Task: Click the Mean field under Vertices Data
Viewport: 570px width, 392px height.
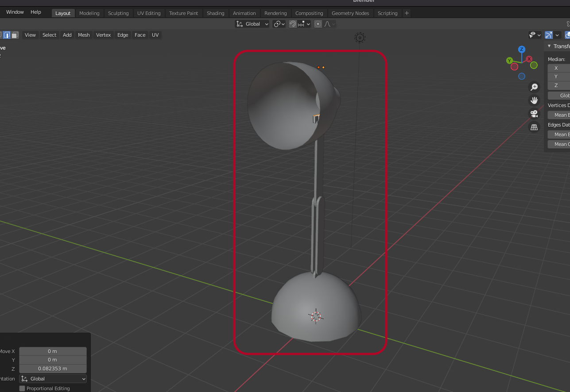Action: (x=559, y=115)
